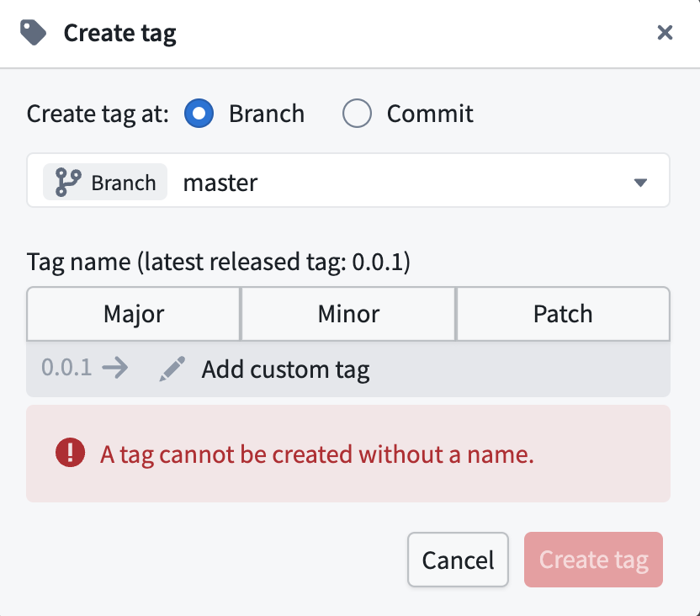Screen dimensions: 700x616
Task: Click the git branch icon
Action: coord(68,182)
